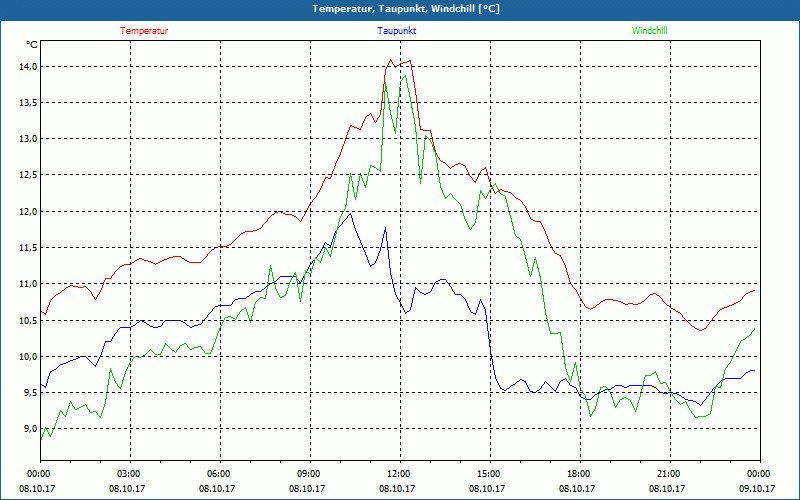
Task: Click the chart title "Temperatur, Taupunkt, Windchill"
Action: pyautogui.click(x=399, y=9)
